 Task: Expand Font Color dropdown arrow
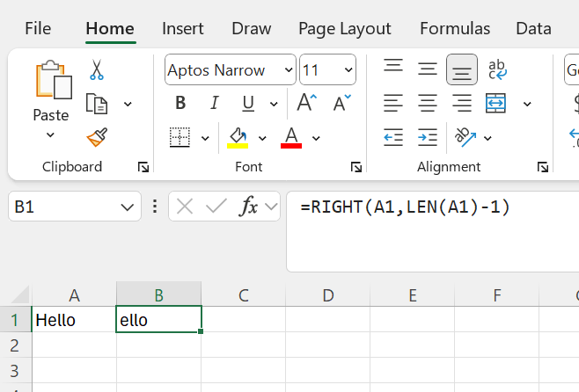tap(316, 138)
